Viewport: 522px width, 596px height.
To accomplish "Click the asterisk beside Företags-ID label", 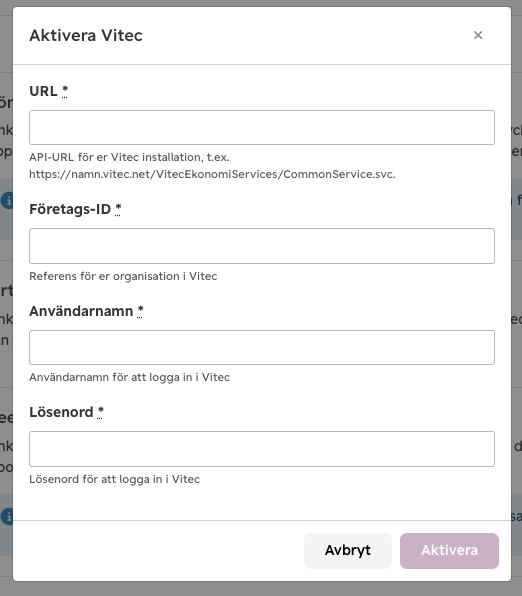I will [118, 209].
